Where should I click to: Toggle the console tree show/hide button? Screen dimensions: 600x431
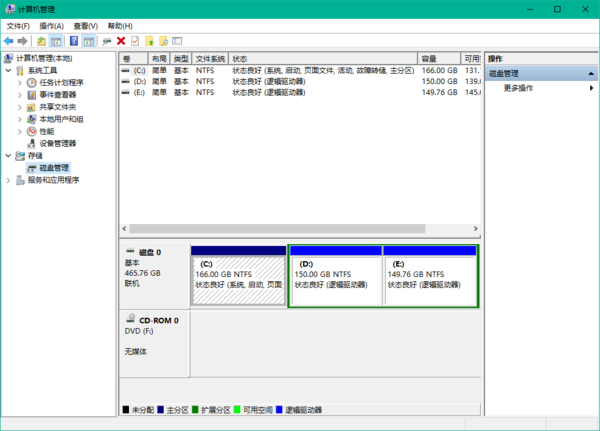(x=57, y=41)
